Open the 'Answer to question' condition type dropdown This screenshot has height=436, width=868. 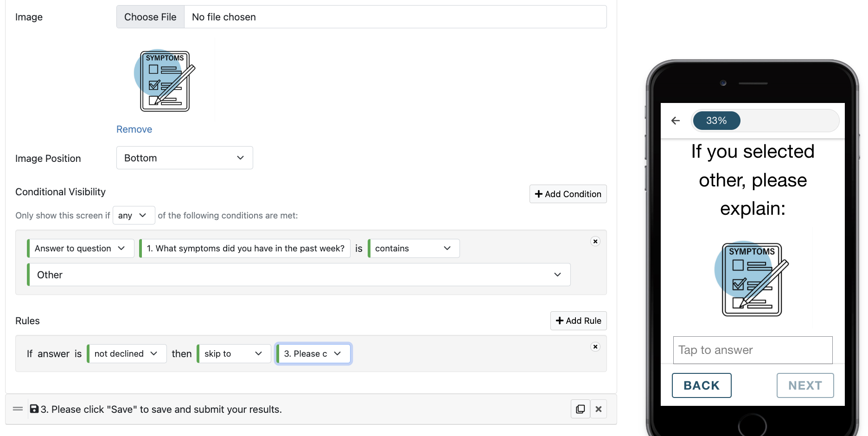pyautogui.click(x=81, y=248)
